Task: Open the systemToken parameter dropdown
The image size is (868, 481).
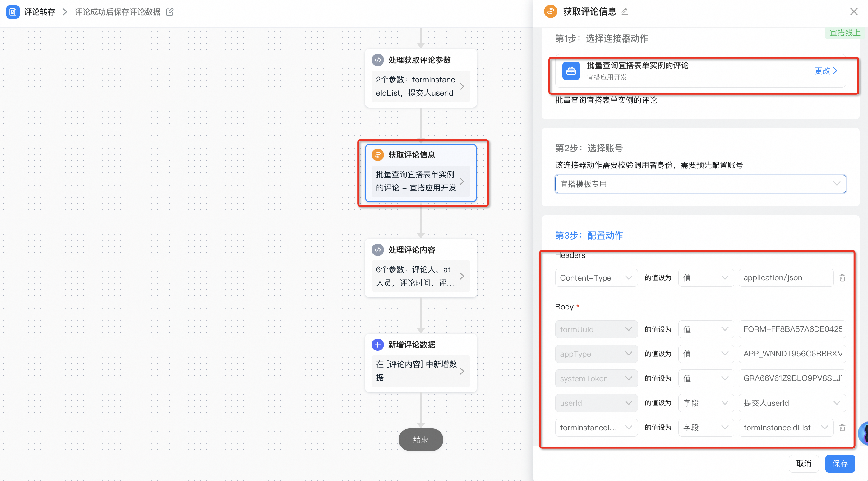Action: (596, 378)
